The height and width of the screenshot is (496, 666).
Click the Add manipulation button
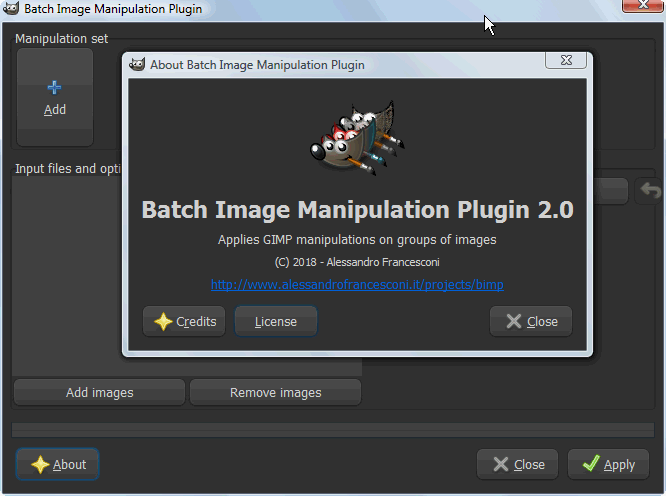[x=55, y=97]
